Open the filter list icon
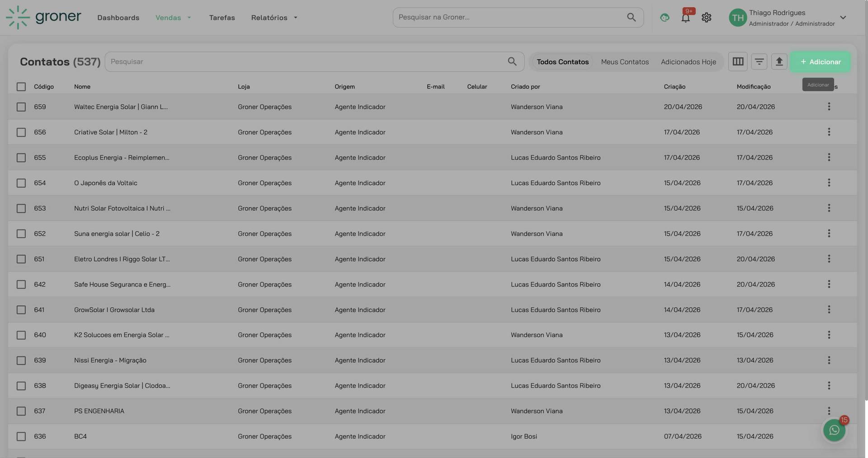 (x=759, y=61)
